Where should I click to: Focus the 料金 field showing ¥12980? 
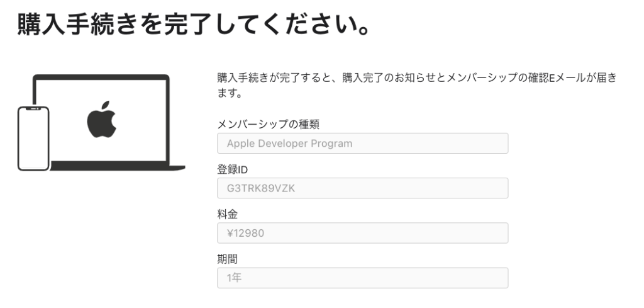362,233
